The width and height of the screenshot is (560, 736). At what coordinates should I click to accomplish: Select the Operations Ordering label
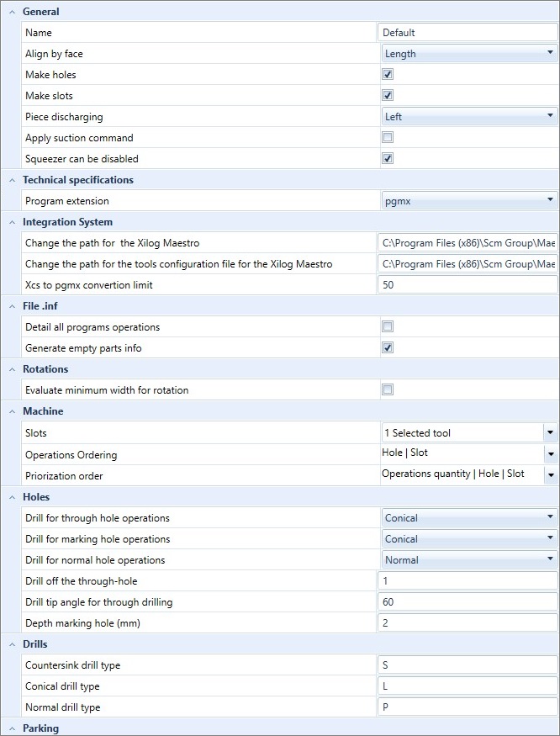71,455
